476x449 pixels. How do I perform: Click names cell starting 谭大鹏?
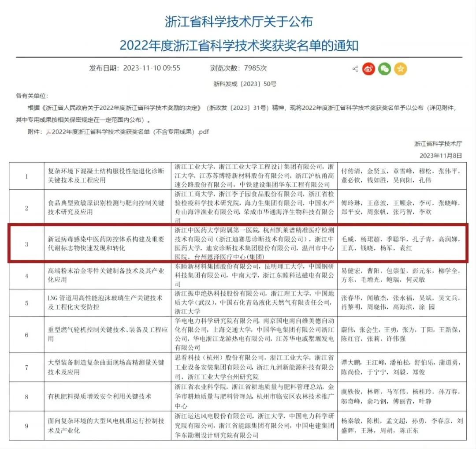(x=402, y=367)
